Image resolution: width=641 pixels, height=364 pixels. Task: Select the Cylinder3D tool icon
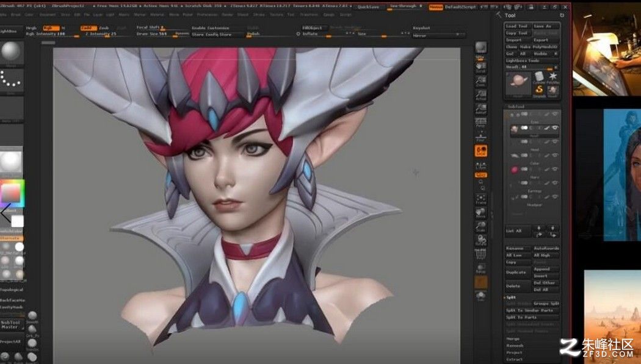539,77
